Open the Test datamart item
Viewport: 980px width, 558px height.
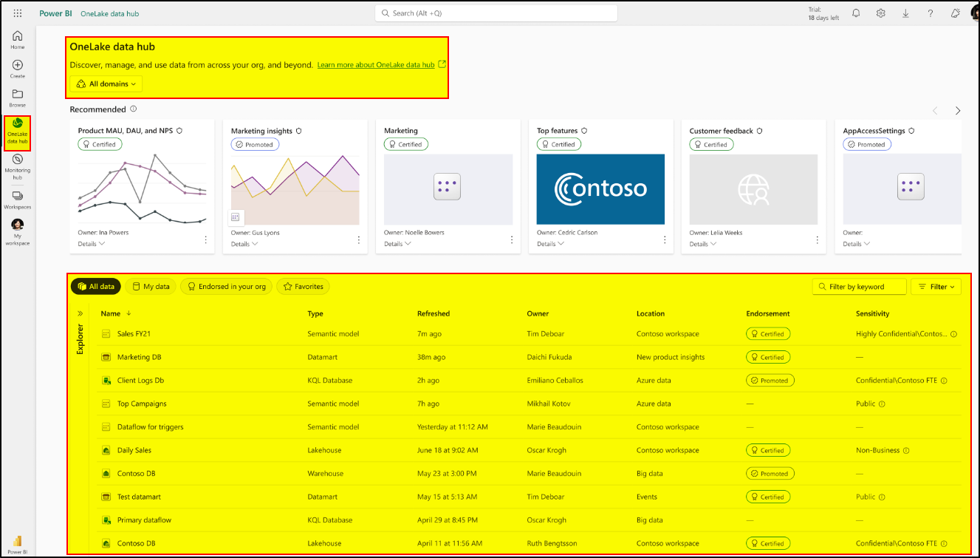coord(139,497)
